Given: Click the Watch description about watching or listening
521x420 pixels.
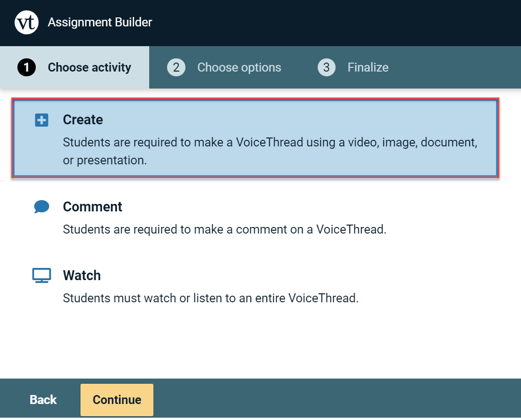Looking at the screenshot, I should (210, 298).
